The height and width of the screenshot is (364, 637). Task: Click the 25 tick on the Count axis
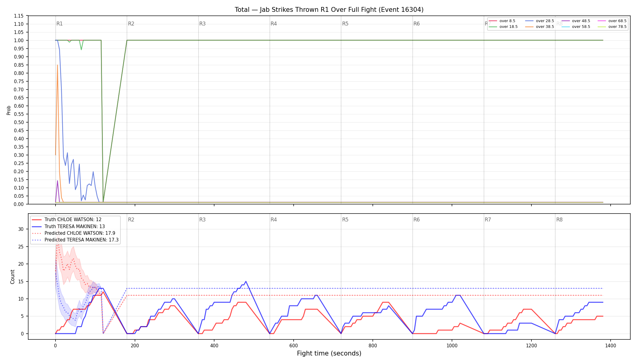click(21, 247)
